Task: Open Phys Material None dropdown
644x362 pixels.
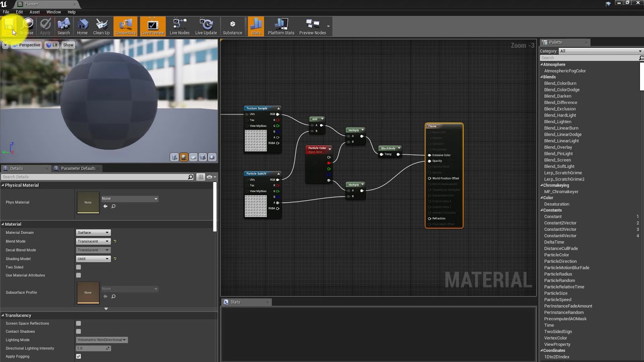Action: [130, 199]
